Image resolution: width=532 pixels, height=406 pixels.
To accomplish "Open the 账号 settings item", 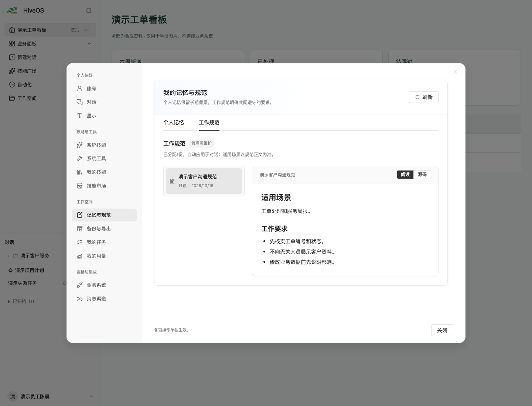I will (x=104, y=89).
